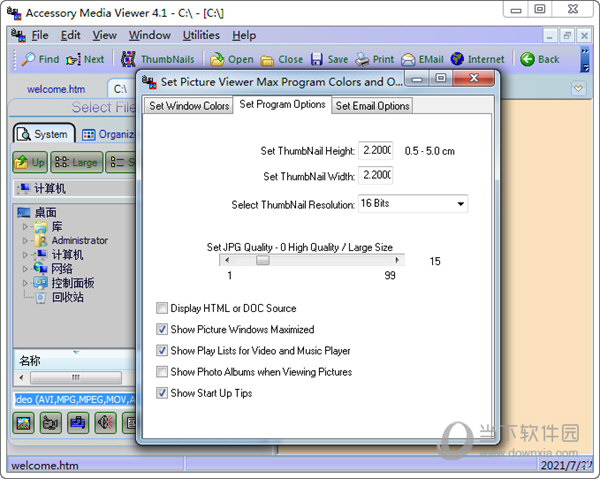This screenshot has width=600, height=479.
Task: Switch to Set Email Options tab
Action: [372, 106]
